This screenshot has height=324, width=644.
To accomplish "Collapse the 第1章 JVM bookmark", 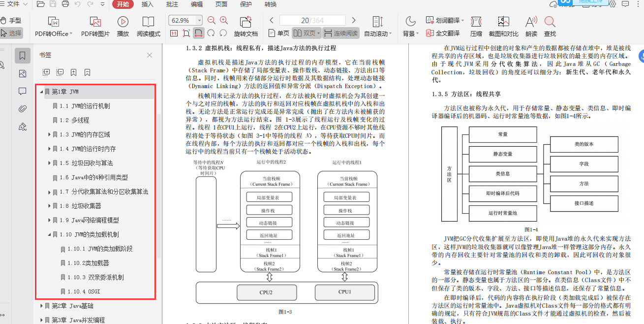I will click(x=41, y=92).
